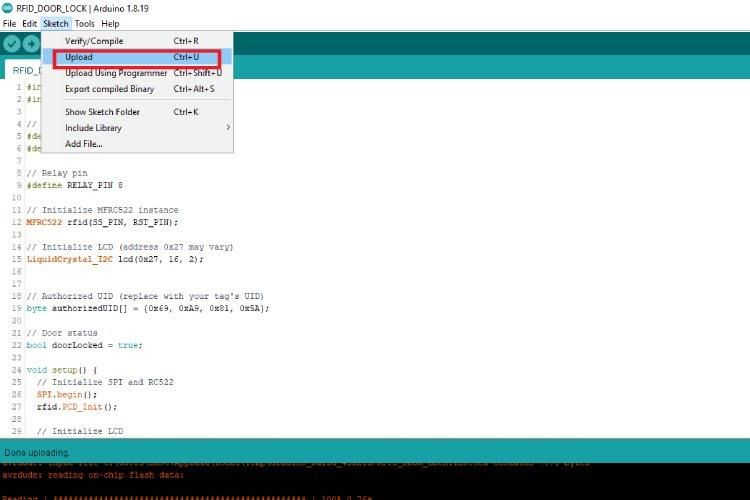
Task: Switch to the RFID_DOOR_LOCK sketch tab
Action: (x=23, y=70)
